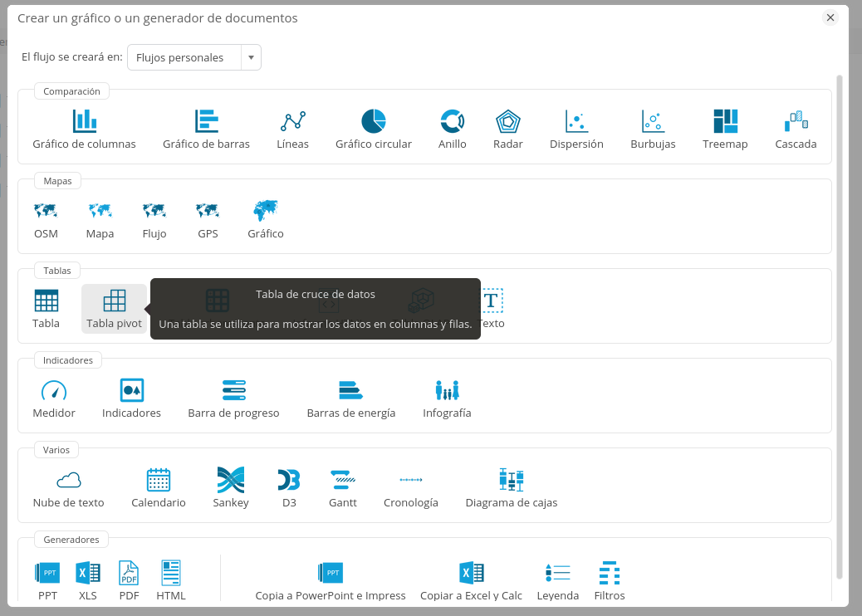This screenshot has width=862, height=616.
Task: Select the Calendario chart icon
Action: (x=158, y=480)
